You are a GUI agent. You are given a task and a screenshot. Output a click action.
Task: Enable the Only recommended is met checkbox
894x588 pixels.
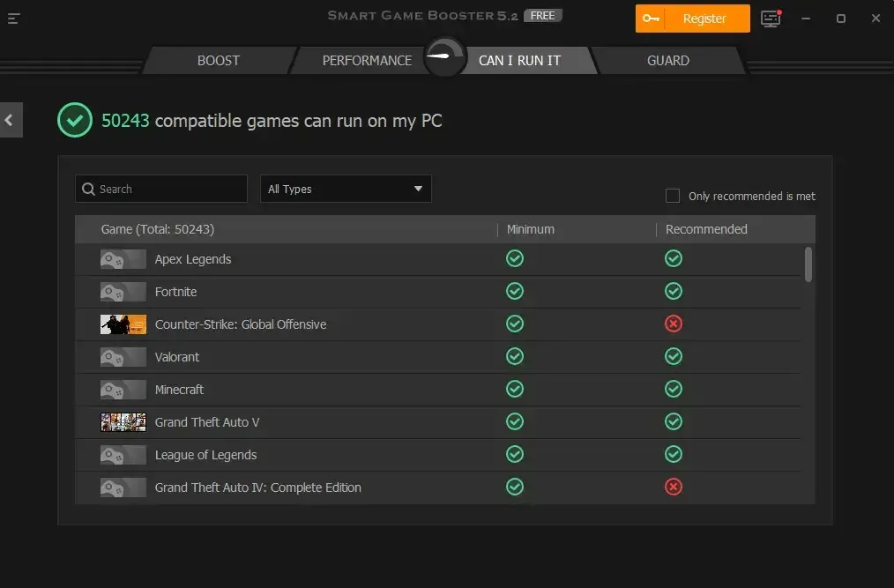[x=673, y=196]
